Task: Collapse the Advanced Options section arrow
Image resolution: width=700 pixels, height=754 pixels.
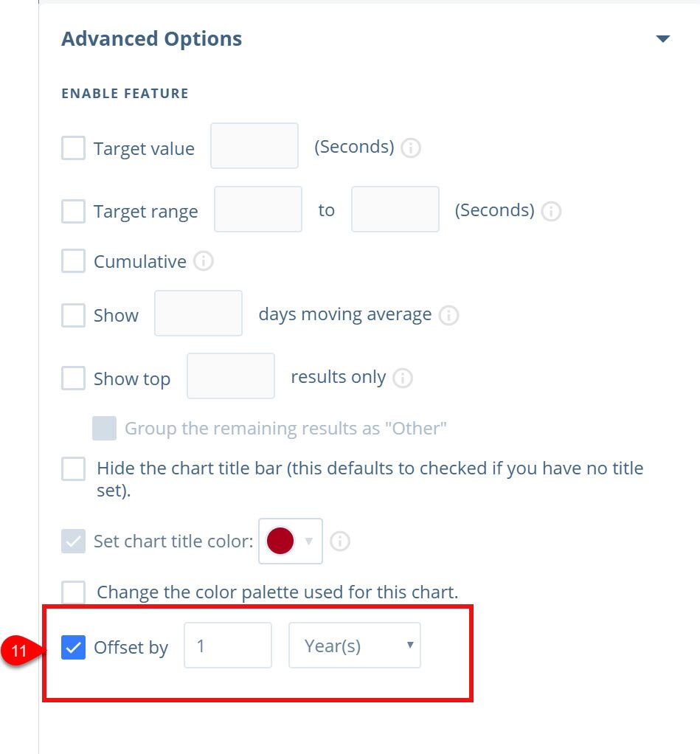Action: [x=662, y=39]
